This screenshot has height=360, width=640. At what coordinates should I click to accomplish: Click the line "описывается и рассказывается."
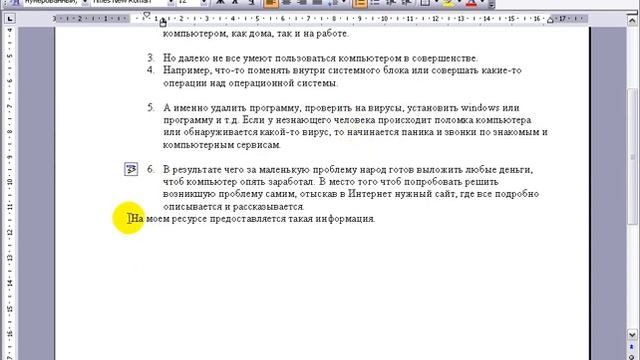click(x=233, y=207)
